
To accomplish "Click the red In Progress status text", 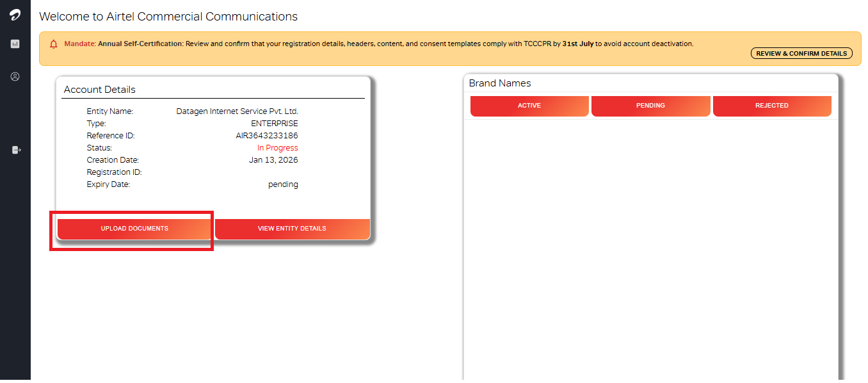I will (x=277, y=148).
